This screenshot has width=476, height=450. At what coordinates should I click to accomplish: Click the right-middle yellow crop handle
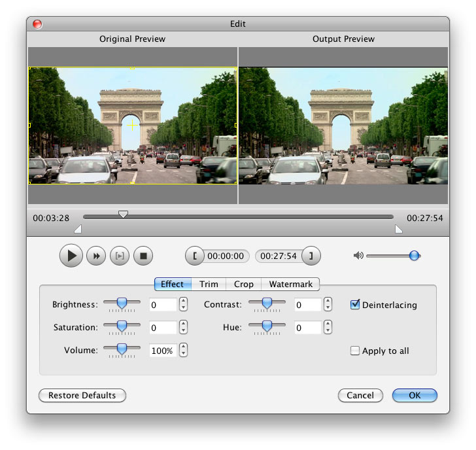click(x=236, y=125)
